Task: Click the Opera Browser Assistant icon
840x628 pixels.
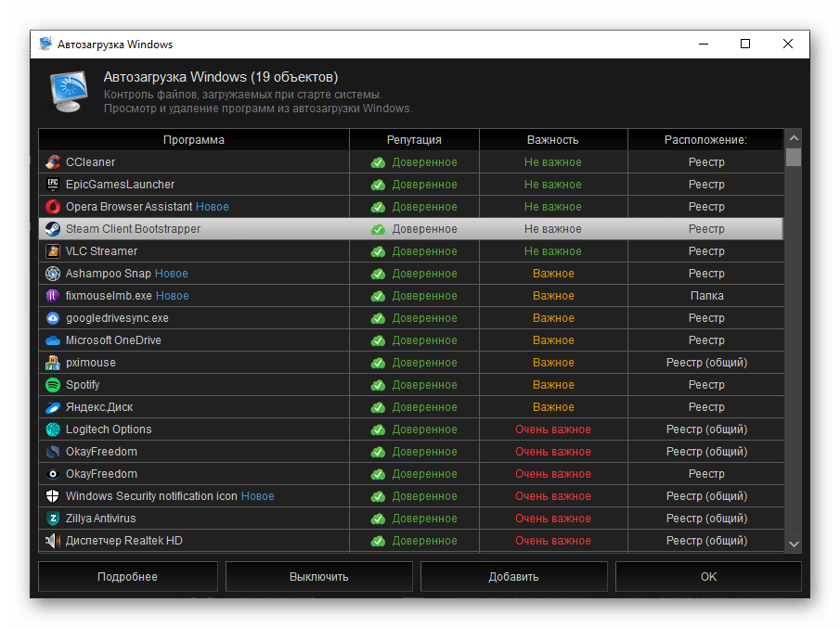Action: 53,207
